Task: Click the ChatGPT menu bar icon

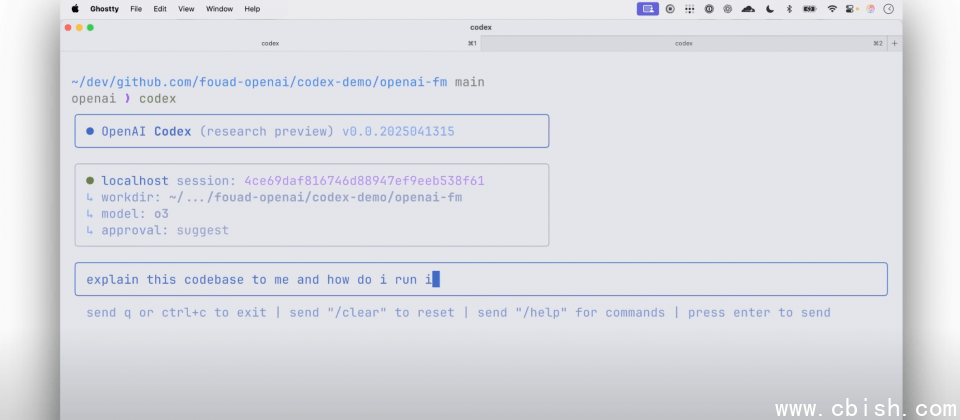Action: coord(727,9)
